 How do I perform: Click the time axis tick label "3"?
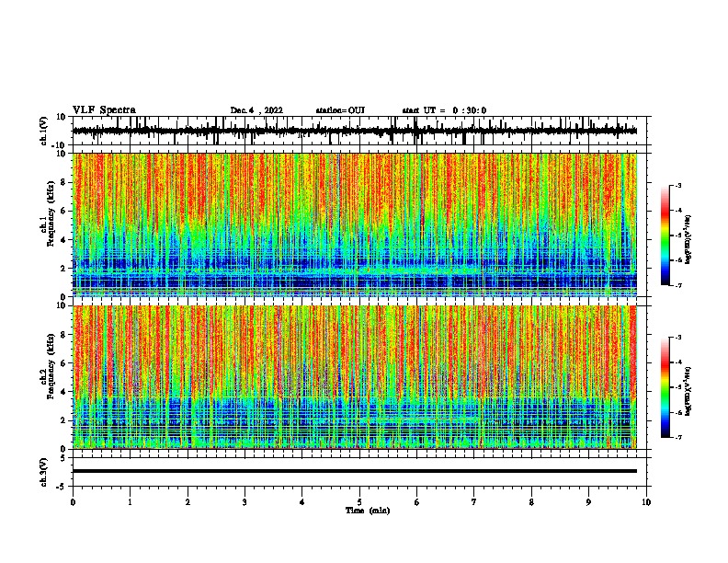[245, 502]
